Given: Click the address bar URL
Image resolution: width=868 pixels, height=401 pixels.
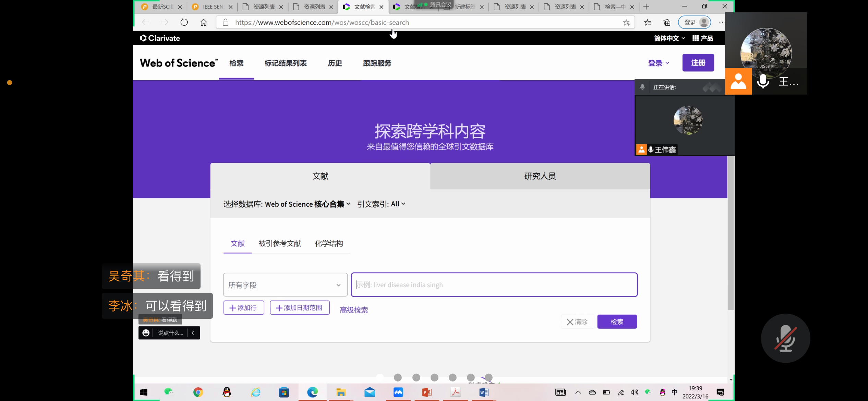Looking at the screenshot, I should [322, 23].
